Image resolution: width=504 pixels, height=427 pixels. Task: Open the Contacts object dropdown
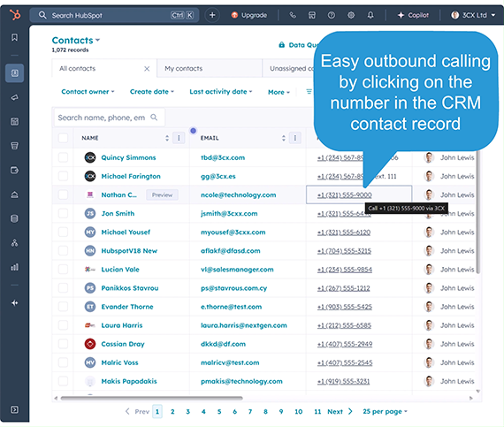[76, 41]
